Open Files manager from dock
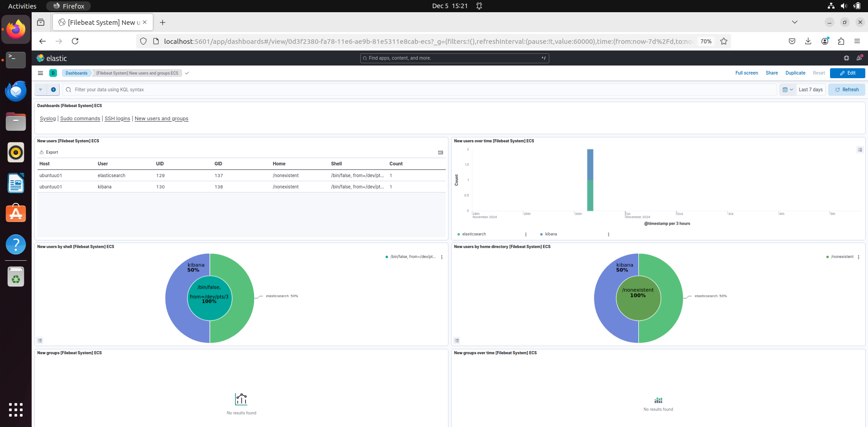 (x=16, y=122)
